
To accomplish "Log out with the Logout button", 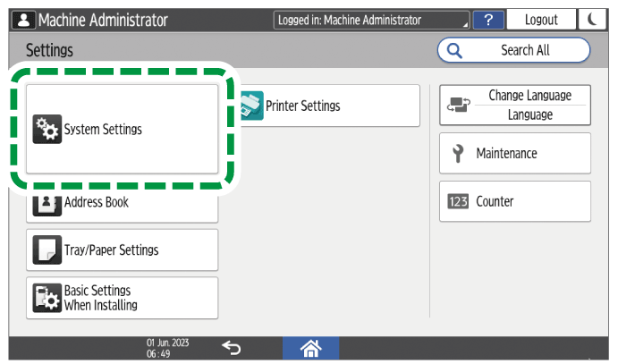I will [x=541, y=19].
